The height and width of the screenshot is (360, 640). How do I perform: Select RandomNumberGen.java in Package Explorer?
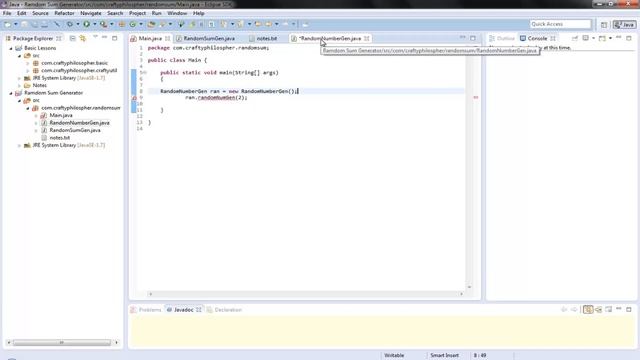(80, 123)
